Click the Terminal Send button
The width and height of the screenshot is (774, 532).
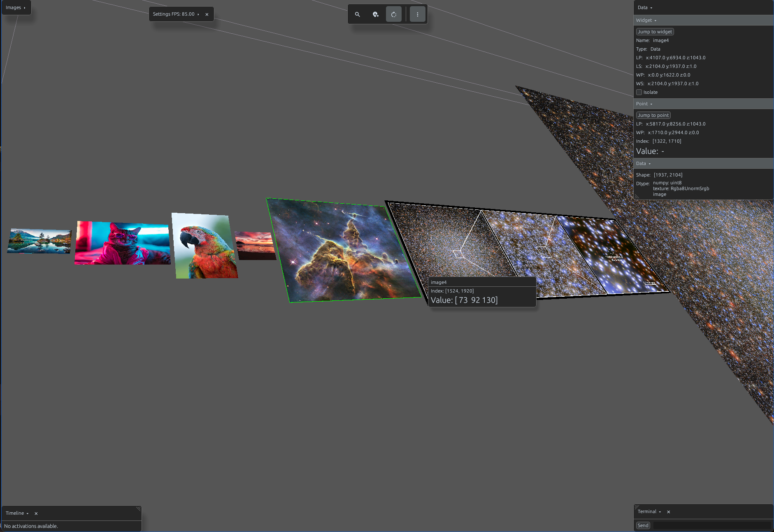(x=643, y=525)
